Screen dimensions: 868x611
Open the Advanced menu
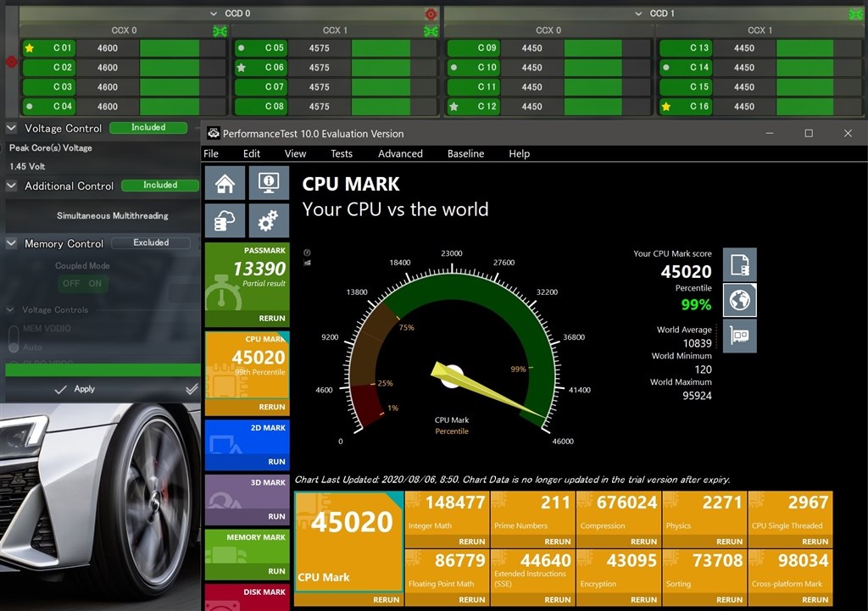pyautogui.click(x=400, y=154)
